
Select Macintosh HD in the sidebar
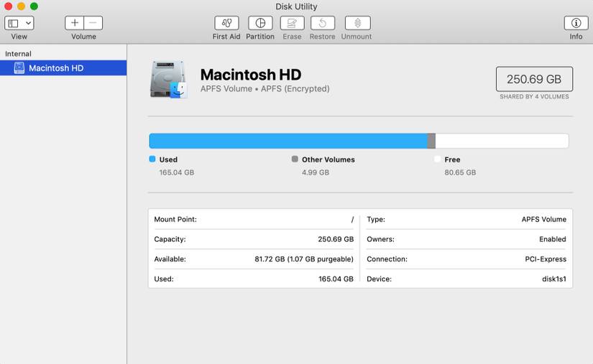tap(63, 68)
